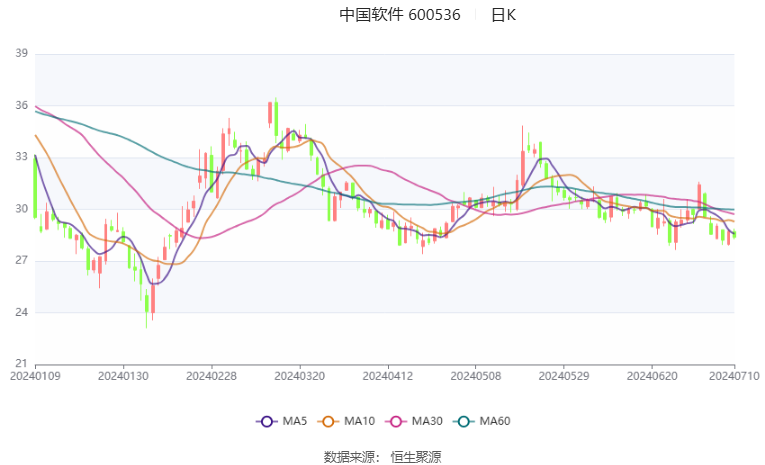Screen dimensions: 765x465
Task: Click x-axis date label 20240228
Action: pyautogui.click(x=211, y=376)
